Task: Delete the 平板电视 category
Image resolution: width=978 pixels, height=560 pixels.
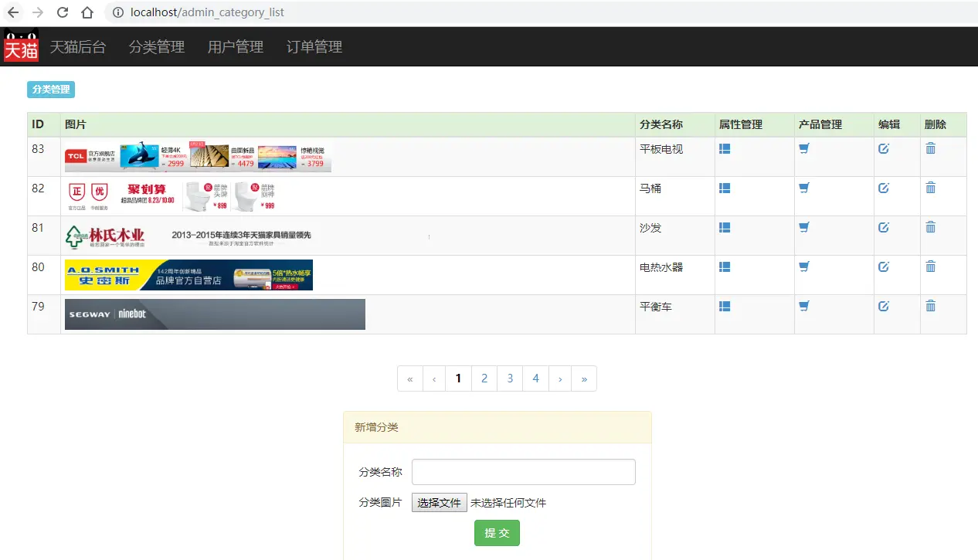Action: tap(930, 148)
